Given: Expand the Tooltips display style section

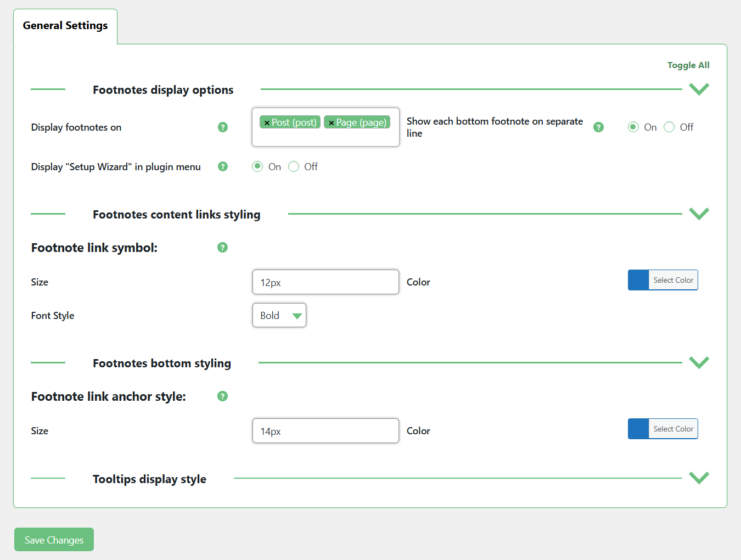Looking at the screenshot, I should pyautogui.click(x=699, y=478).
